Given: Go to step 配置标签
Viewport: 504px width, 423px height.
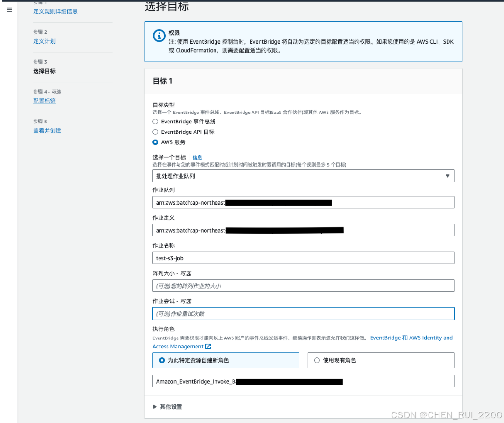Looking at the screenshot, I should tap(44, 101).
